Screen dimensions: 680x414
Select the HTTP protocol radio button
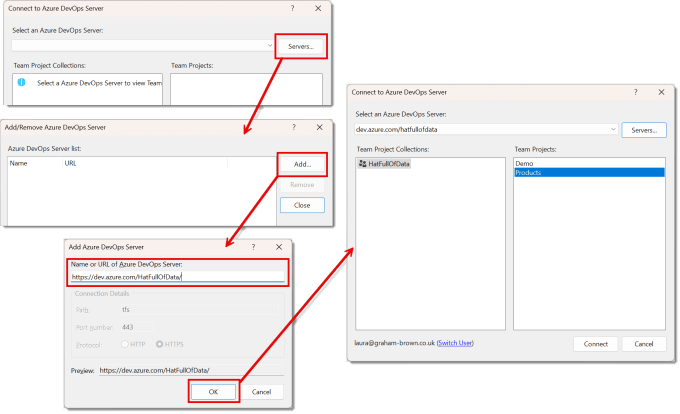coord(125,344)
